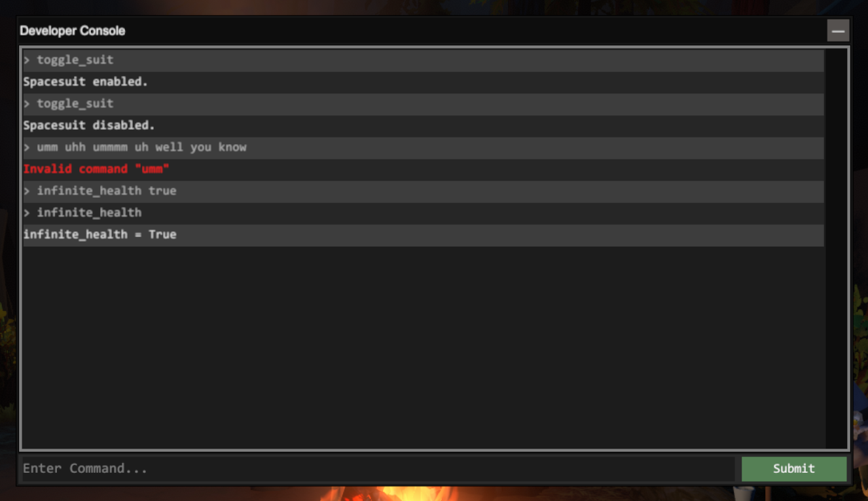Click the prompt arrow before infinite_health true

coord(27,191)
